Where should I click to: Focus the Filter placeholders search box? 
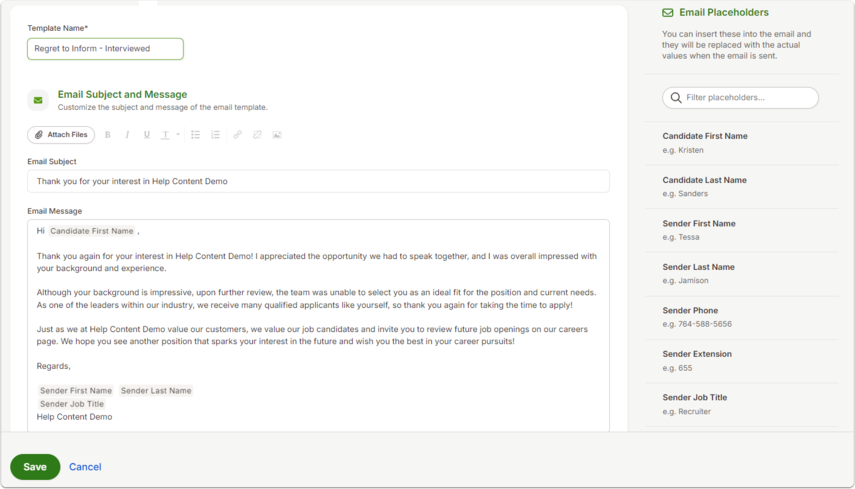coord(740,98)
